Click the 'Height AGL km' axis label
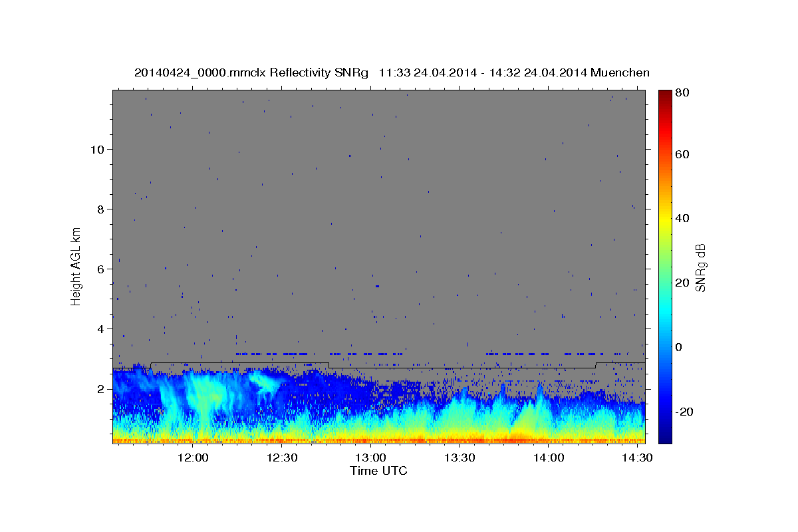The height and width of the screenshot is (532, 798). tap(76, 267)
